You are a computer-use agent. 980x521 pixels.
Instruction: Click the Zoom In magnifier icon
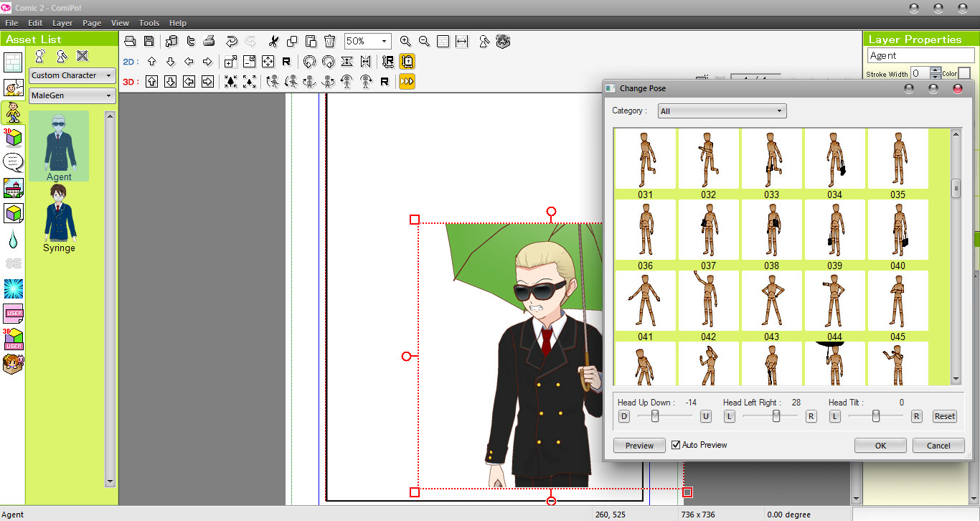click(x=405, y=41)
